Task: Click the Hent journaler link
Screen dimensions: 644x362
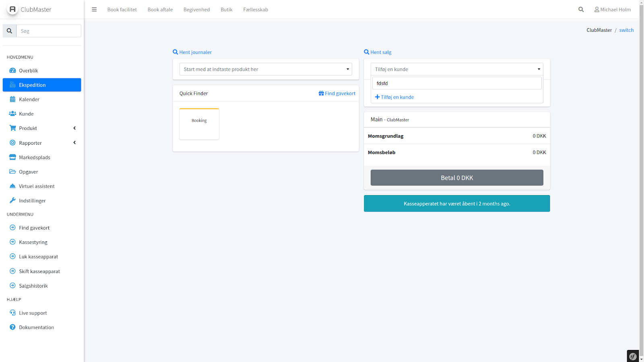Action: tap(192, 52)
